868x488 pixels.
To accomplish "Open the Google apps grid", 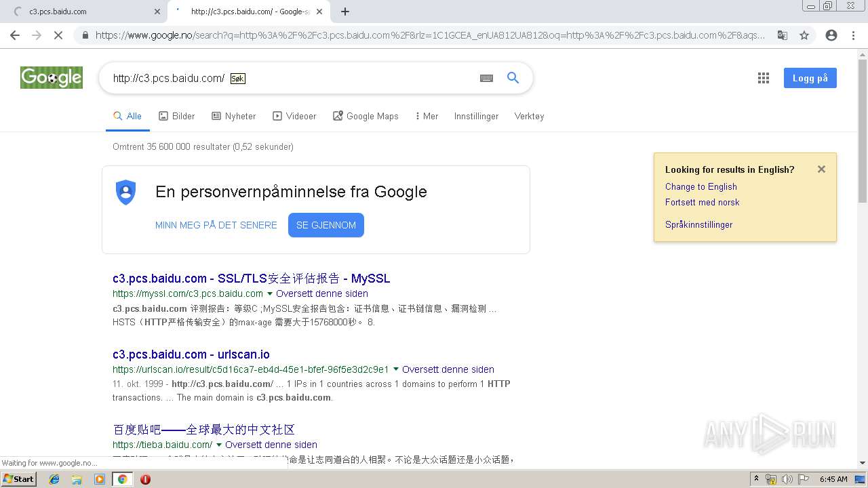I will pyautogui.click(x=764, y=78).
